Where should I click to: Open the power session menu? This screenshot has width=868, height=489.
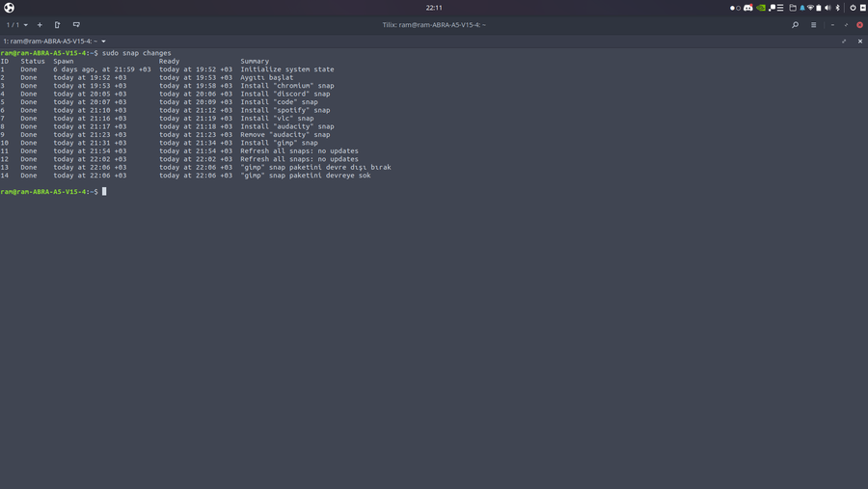pos(853,8)
